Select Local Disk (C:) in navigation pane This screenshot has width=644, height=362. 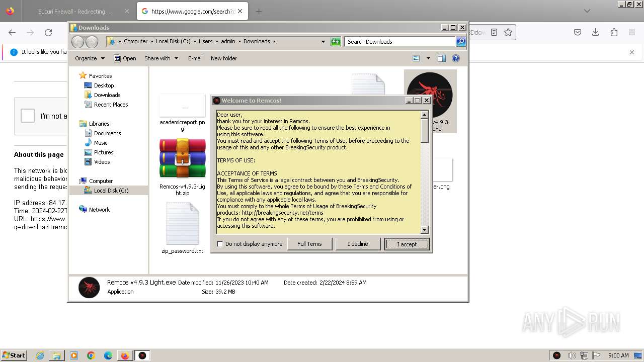(111, 191)
